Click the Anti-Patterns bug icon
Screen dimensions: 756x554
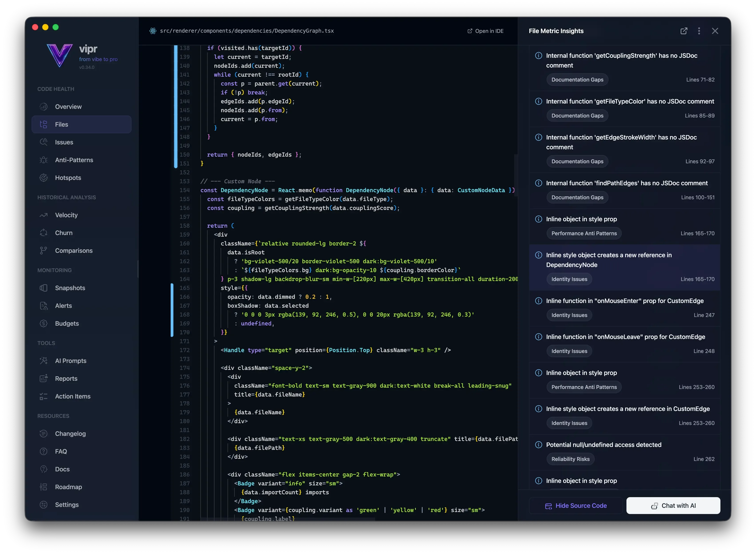coord(44,160)
